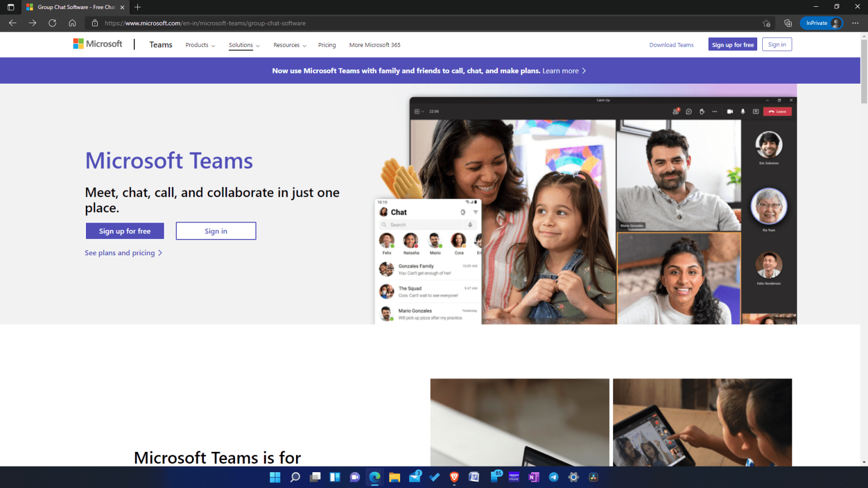This screenshot has width=868, height=488.
Task: Follow the See plans and pricing link
Action: pos(120,252)
